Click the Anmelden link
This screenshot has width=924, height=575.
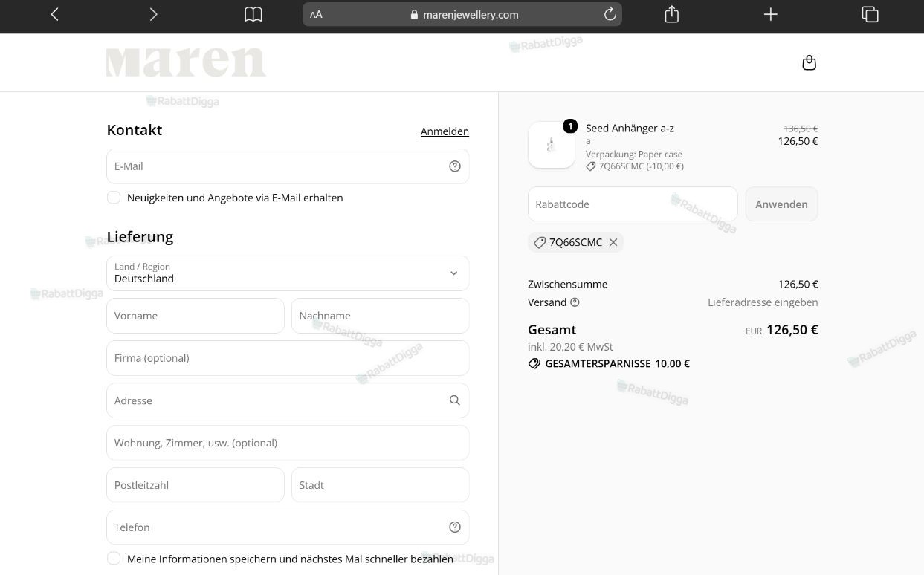[445, 131]
